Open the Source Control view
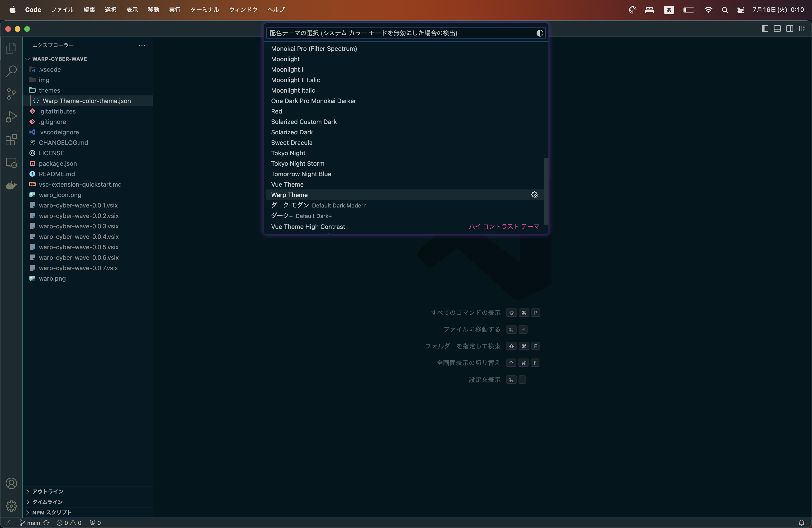The image size is (812, 528). (x=11, y=94)
